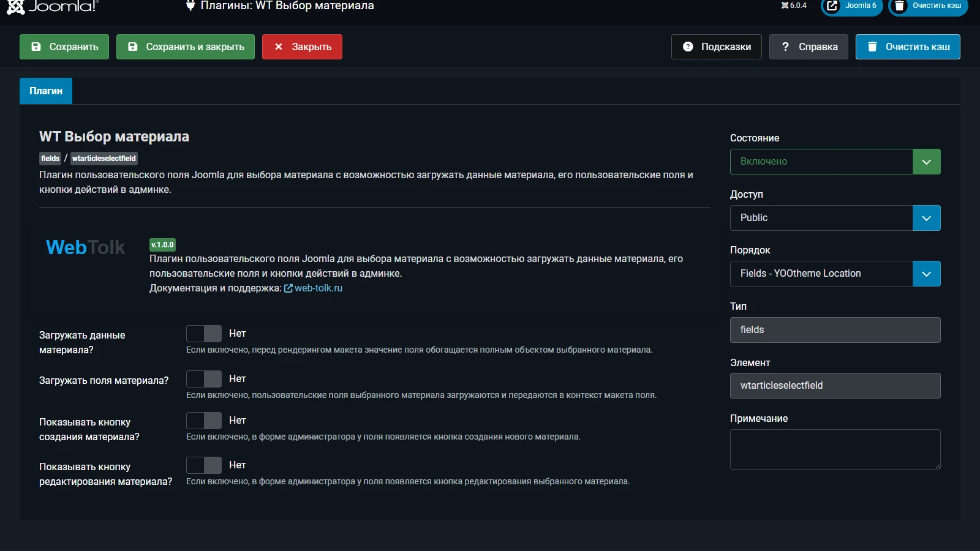Open the Состояние status dropdown
The width and height of the screenshot is (980, 551).
coord(834,162)
